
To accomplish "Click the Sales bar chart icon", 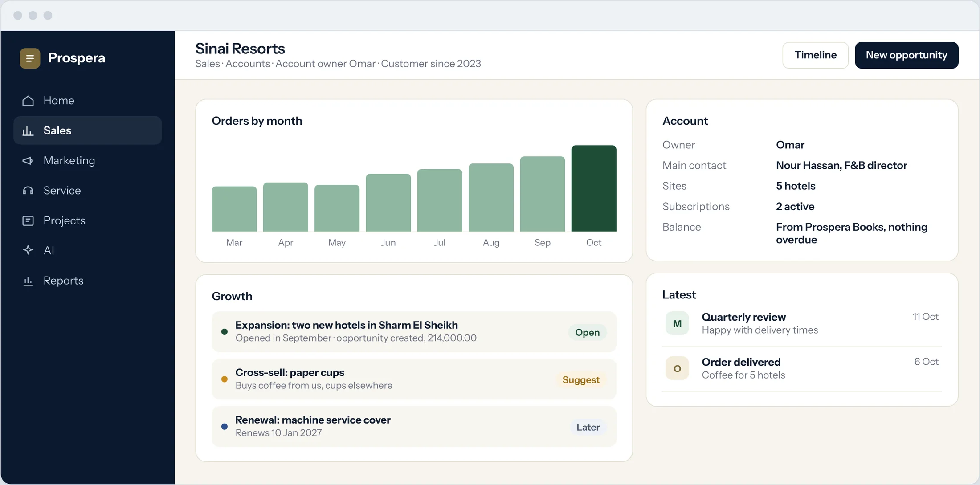I will [28, 130].
